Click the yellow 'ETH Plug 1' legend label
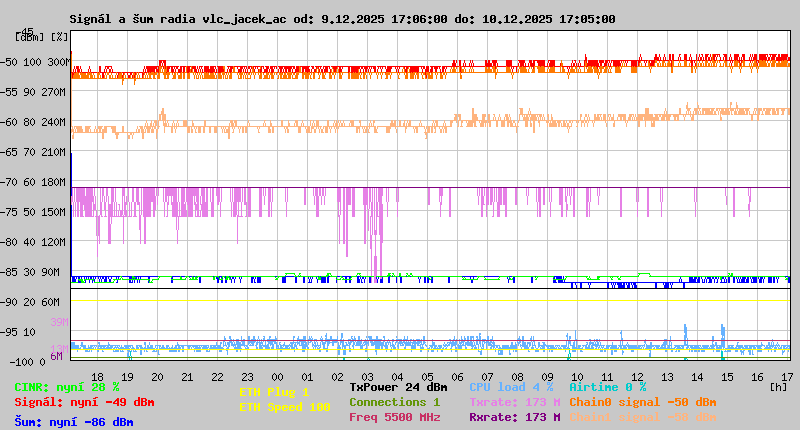This screenshot has height=430, width=800. [274, 392]
